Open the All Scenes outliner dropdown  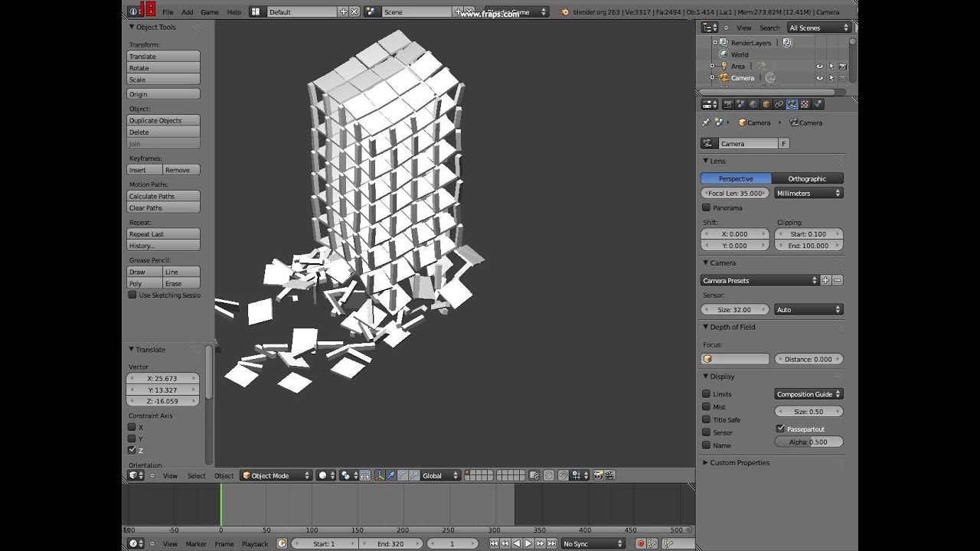point(819,28)
